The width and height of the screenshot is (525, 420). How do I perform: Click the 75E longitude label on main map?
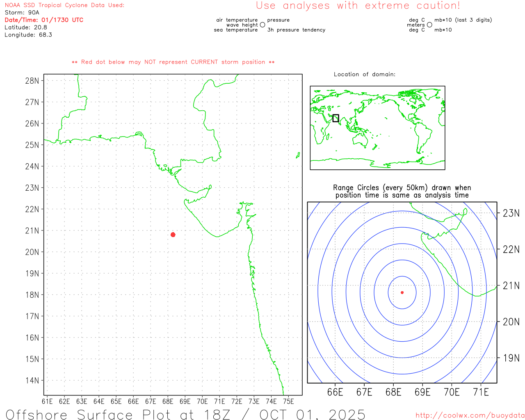[x=288, y=402]
